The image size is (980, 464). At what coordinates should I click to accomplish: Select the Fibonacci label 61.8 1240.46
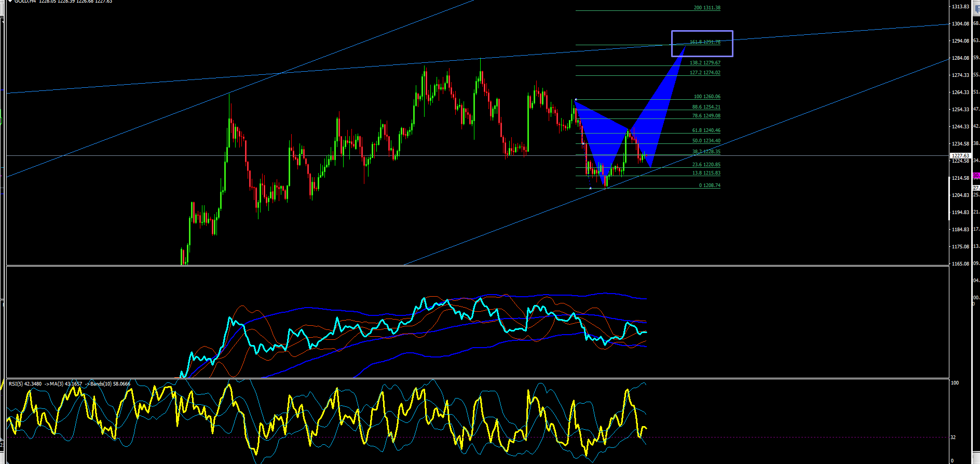click(x=706, y=130)
